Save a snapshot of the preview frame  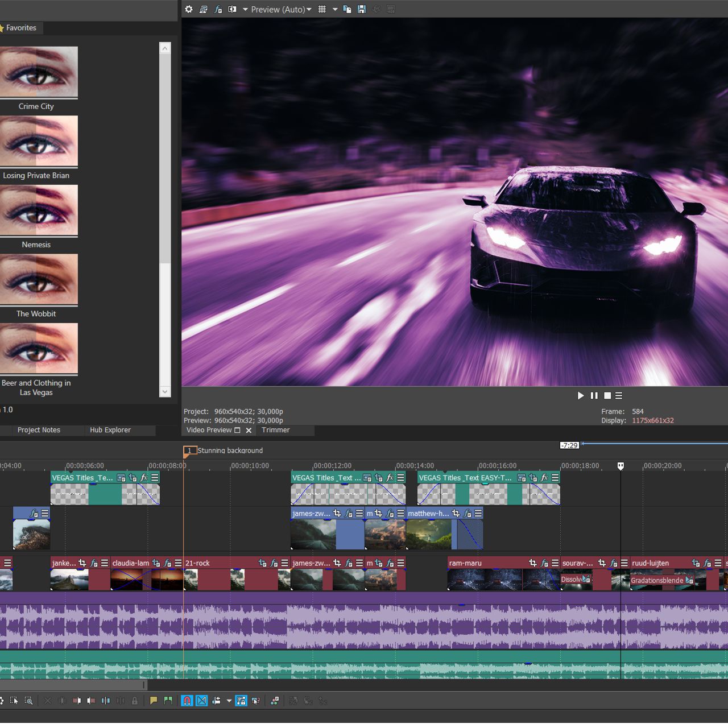(x=361, y=9)
